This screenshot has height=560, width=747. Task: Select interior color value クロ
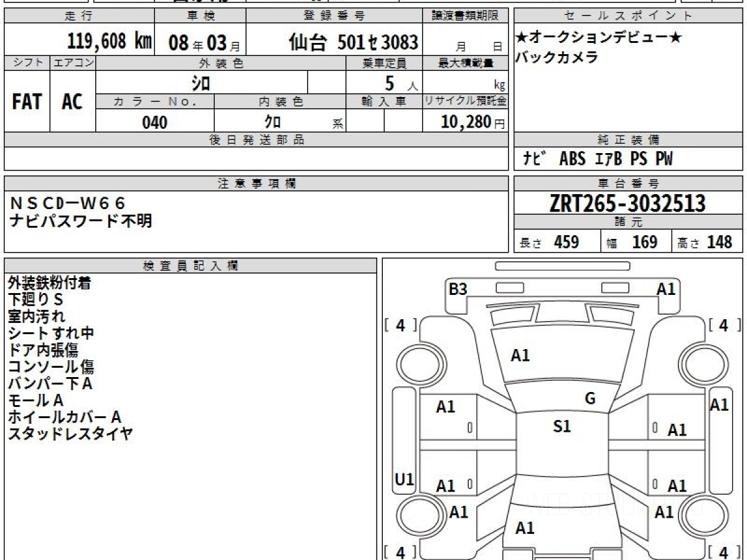point(272,122)
